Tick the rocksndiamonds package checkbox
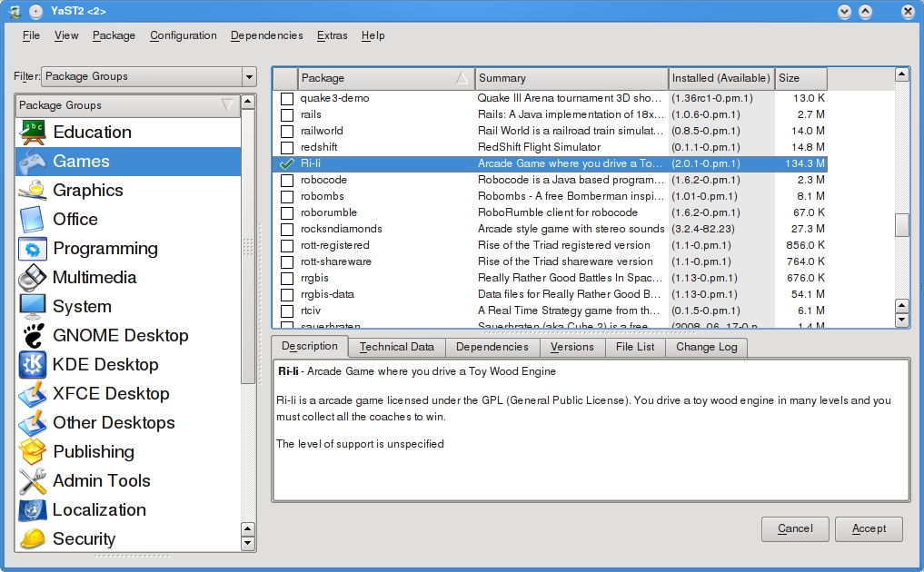This screenshot has width=924, height=572. (287, 229)
